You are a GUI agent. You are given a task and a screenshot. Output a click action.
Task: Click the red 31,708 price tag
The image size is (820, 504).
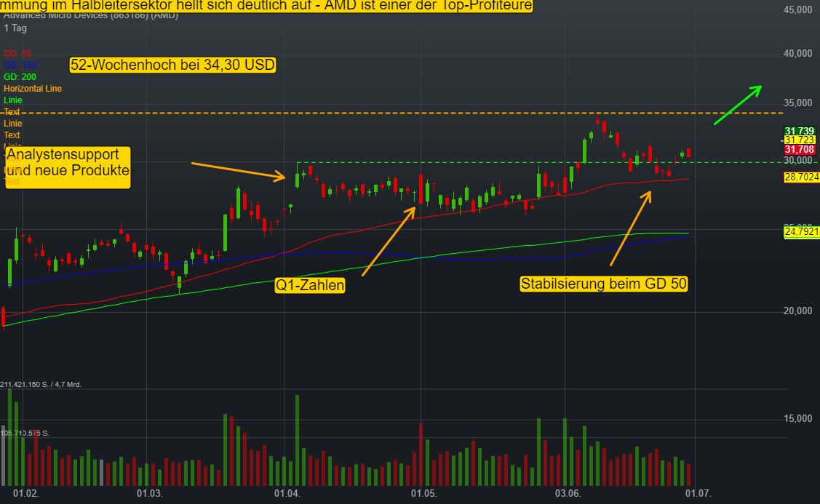point(800,150)
